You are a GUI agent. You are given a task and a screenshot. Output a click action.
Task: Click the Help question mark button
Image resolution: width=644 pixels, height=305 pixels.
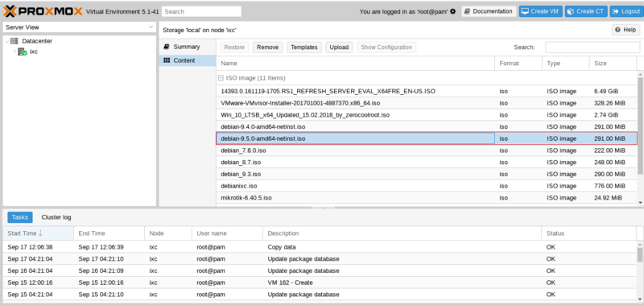coord(625,30)
